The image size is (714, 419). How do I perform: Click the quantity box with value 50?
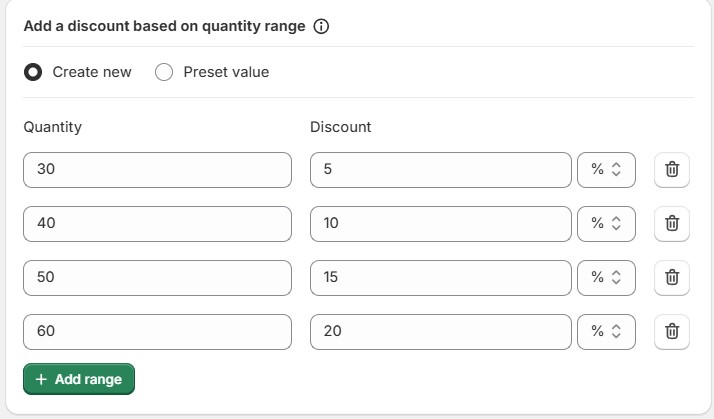(x=157, y=277)
